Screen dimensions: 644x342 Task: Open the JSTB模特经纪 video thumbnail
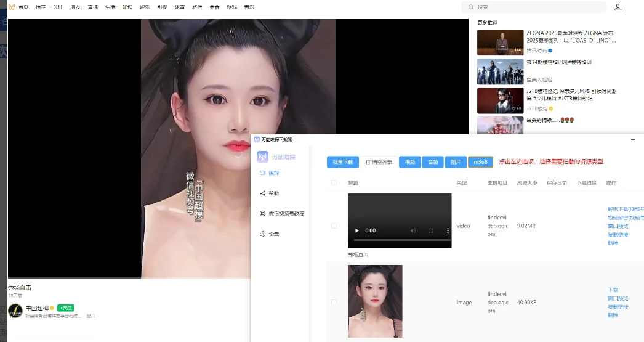point(501,100)
